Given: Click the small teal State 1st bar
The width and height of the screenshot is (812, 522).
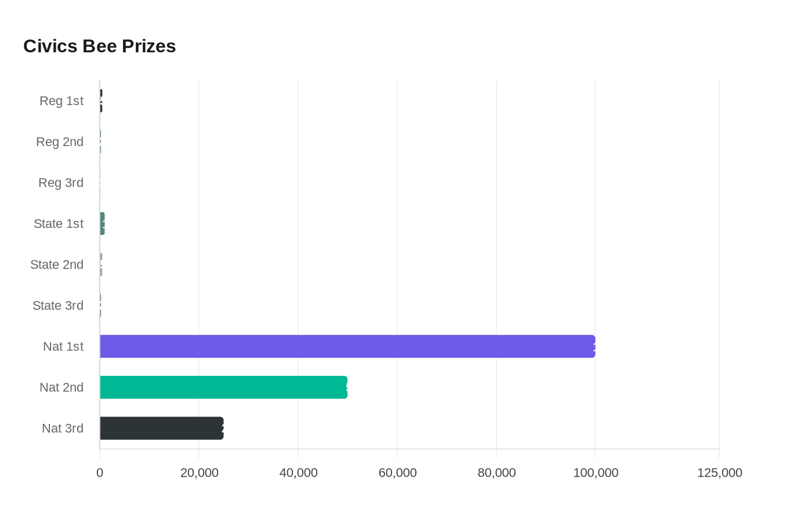Looking at the screenshot, I should [102, 223].
